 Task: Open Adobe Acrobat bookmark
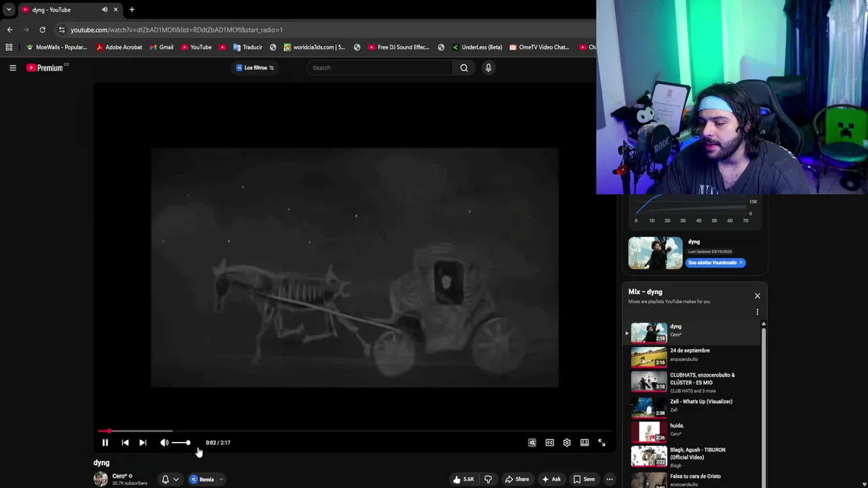click(x=119, y=47)
